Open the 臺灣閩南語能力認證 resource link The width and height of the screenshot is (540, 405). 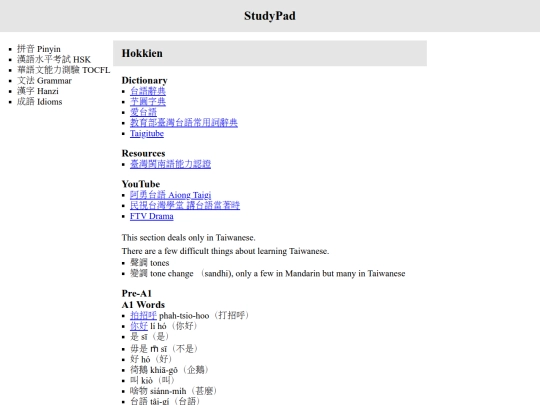point(170,164)
